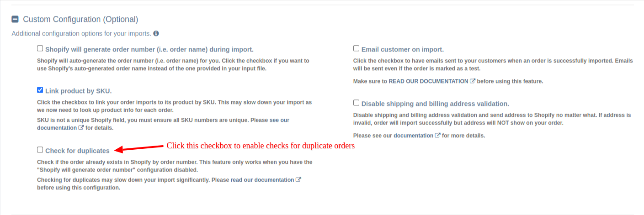This screenshot has height=215, width=644.
Task: Open 'read our documentation' link about duplicates
Action: [x=262, y=180]
